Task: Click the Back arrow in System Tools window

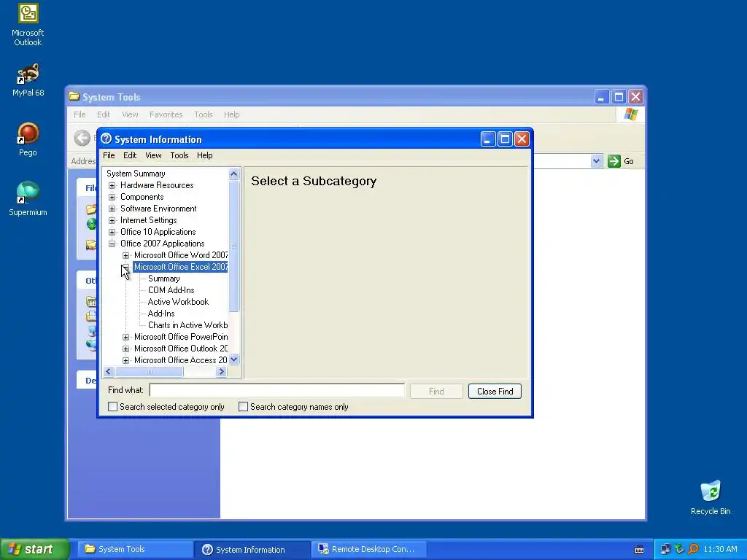Action: pos(82,138)
